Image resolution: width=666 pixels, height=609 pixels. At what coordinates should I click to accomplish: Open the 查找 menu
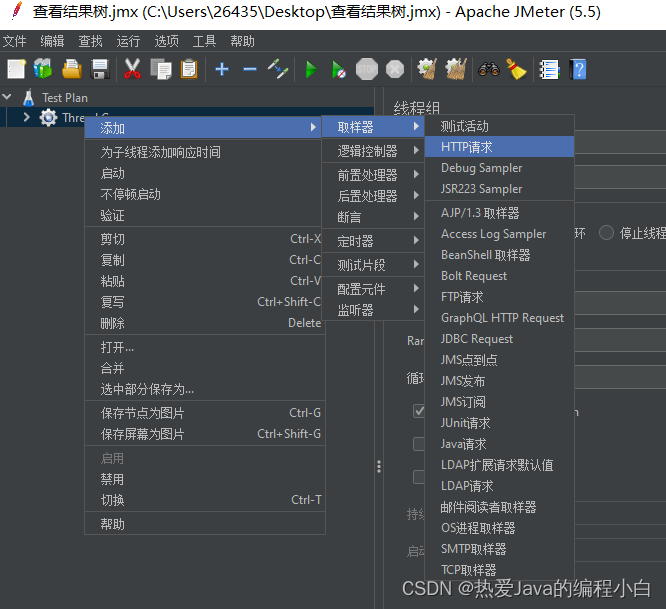tap(90, 41)
